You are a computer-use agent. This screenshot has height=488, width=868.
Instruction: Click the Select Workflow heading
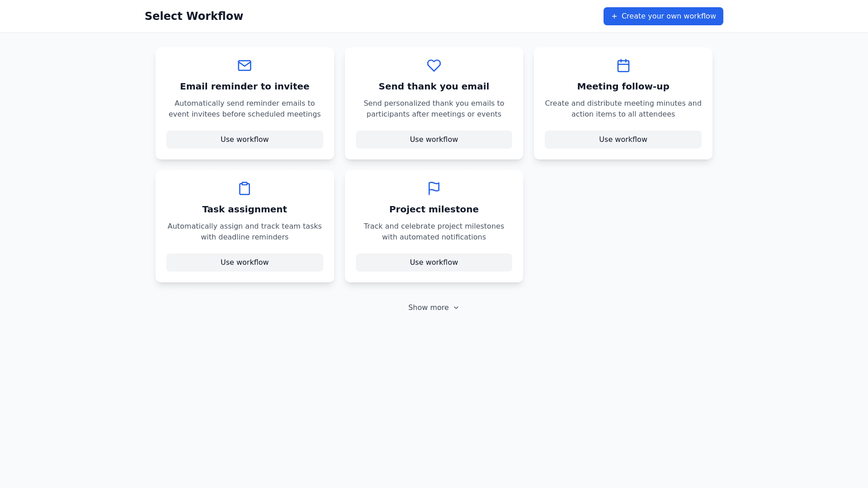click(194, 16)
